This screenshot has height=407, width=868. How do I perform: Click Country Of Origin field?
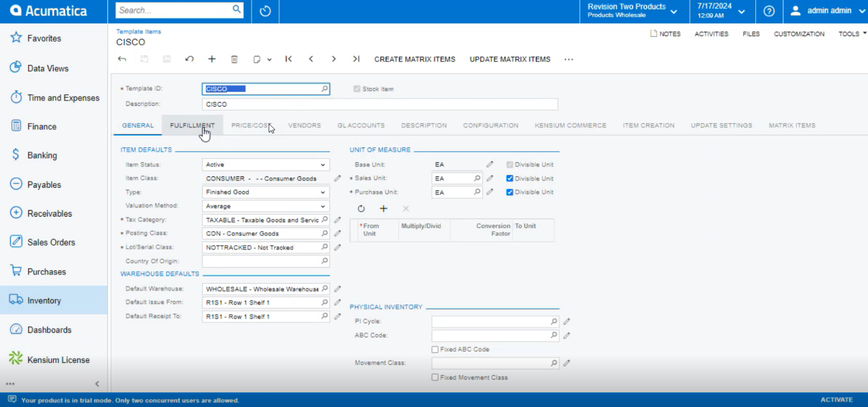(266, 261)
